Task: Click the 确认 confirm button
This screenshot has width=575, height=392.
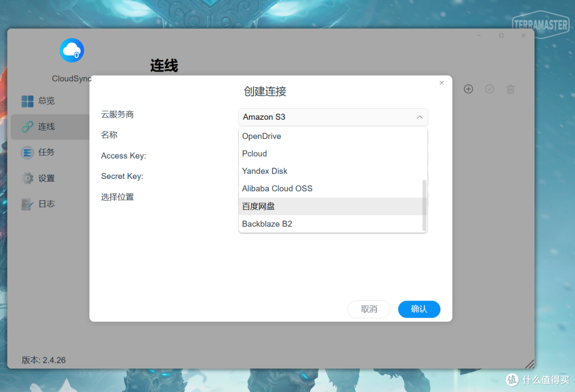Action: point(419,309)
